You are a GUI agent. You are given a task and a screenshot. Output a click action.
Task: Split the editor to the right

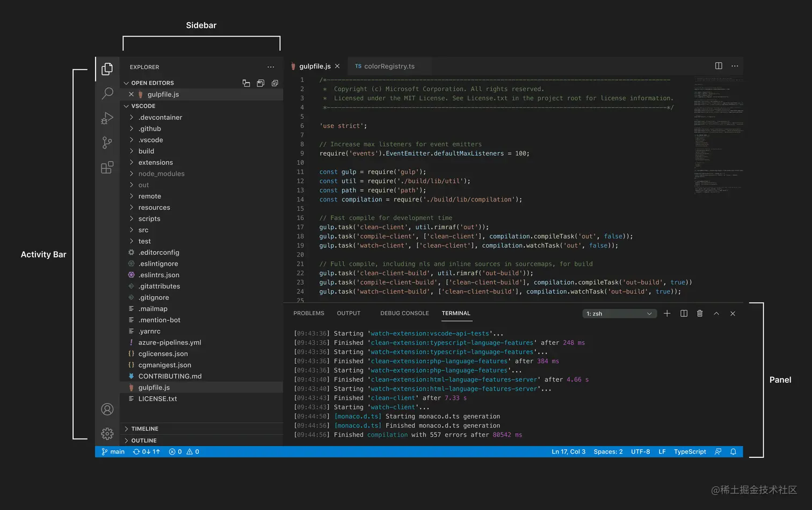[719, 66]
